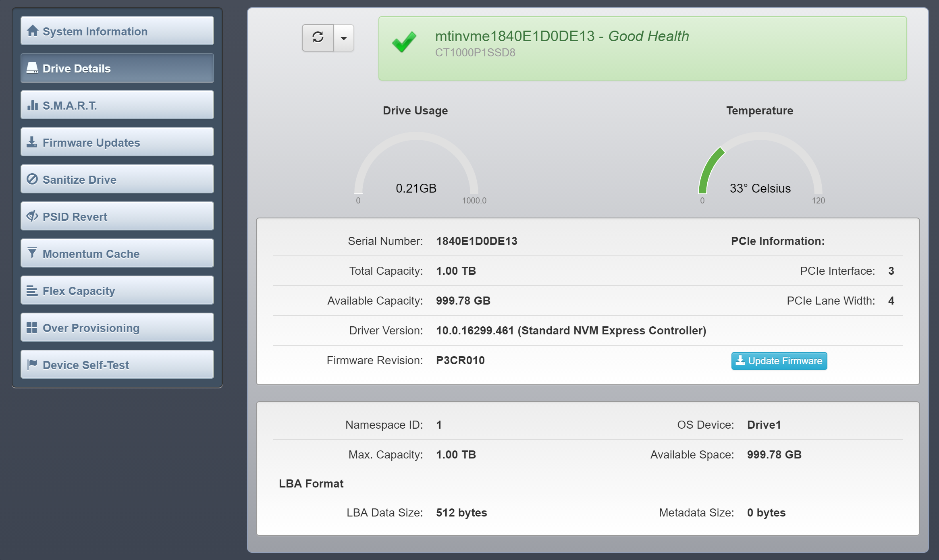This screenshot has height=560, width=939.
Task: Open the Momentum Cache page
Action: [117, 253]
